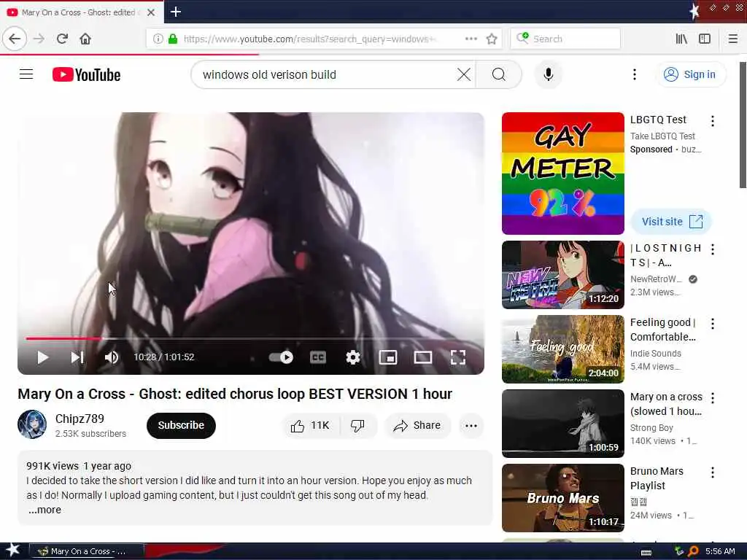This screenshot has width=747, height=560.
Task: Toggle closed captions CC button
Action: (x=318, y=357)
